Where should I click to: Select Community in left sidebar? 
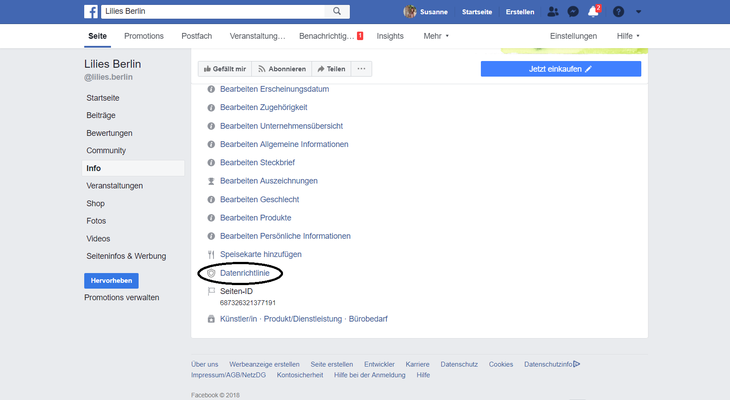click(106, 150)
